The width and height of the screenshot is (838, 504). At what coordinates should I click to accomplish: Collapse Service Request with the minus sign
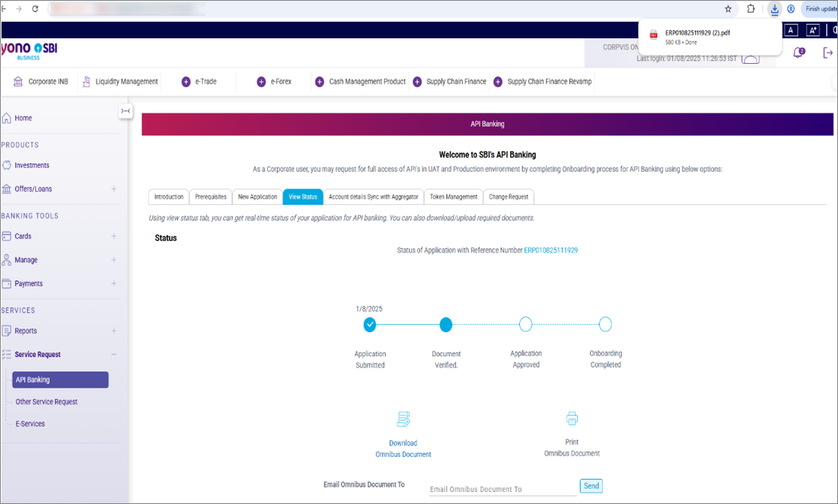coord(114,354)
